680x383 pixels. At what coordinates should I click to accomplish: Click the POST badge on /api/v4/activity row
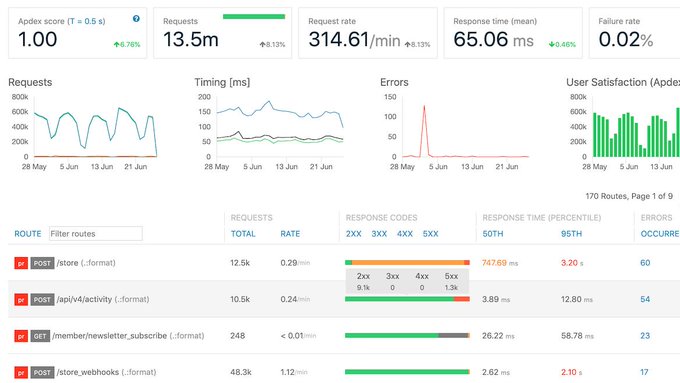pyautogui.click(x=42, y=299)
